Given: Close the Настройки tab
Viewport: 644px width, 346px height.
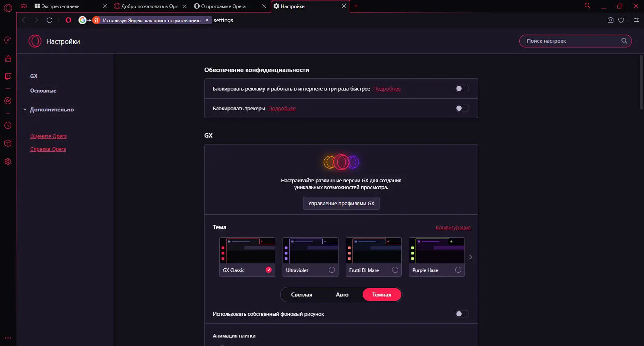Looking at the screenshot, I should coord(344,6).
